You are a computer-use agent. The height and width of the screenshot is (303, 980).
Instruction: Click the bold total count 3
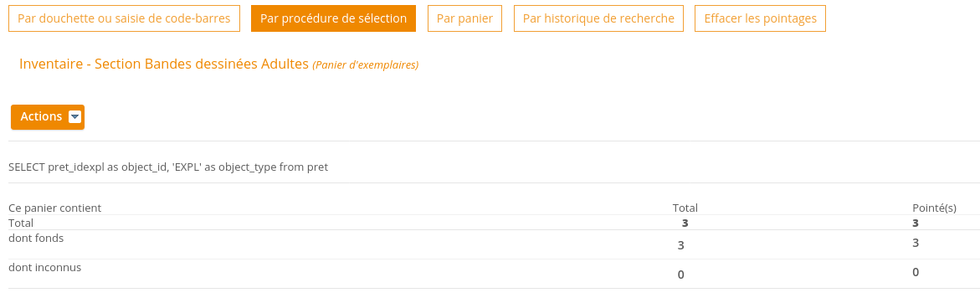tap(685, 223)
